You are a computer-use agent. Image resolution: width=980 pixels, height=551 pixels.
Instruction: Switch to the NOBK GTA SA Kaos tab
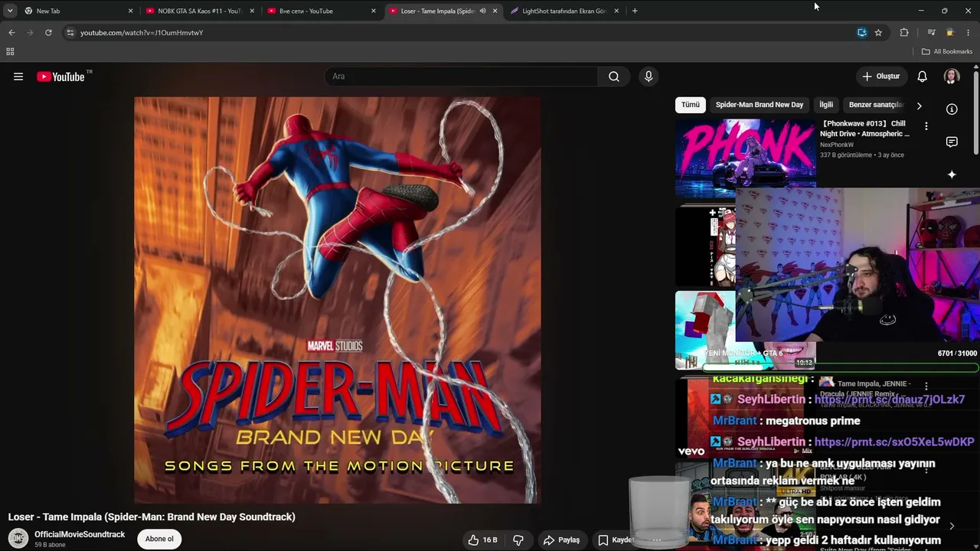coord(199,11)
